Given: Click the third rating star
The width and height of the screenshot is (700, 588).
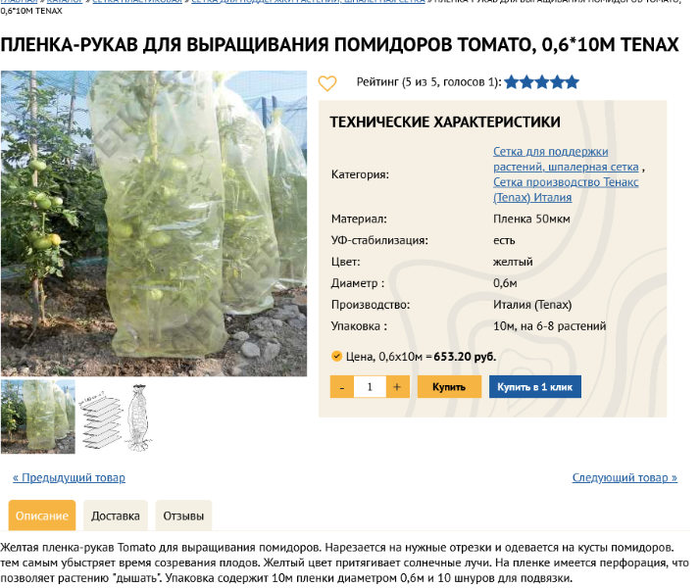Looking at the screenshot, I should pos(542,82).
